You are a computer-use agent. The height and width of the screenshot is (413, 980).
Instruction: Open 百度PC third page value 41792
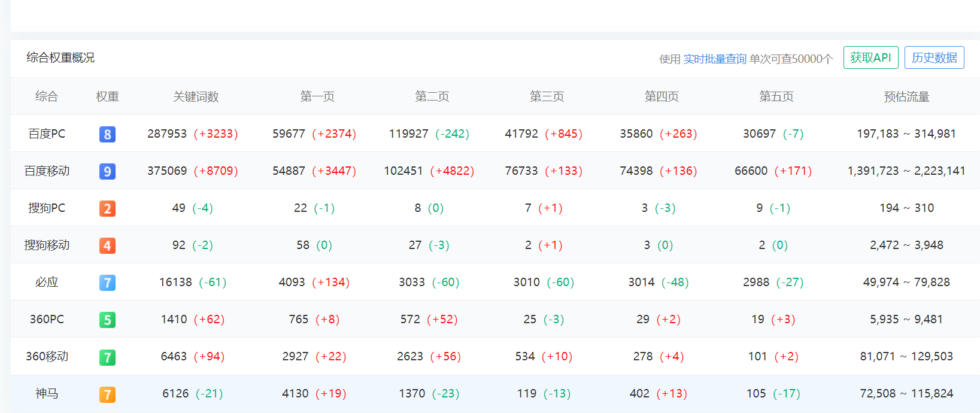pyautogui.click(x=521, y=133)
